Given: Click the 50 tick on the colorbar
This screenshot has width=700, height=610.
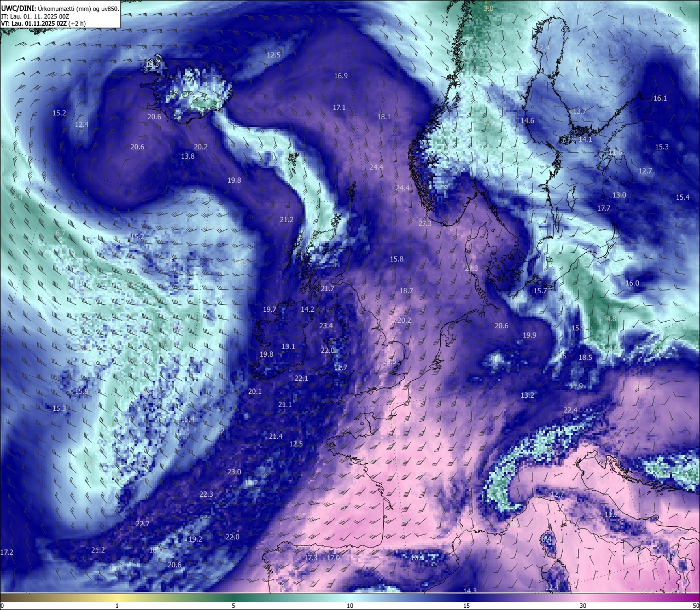Looking at the screenshot, I should pyautogui.click(x=696, y=606).
